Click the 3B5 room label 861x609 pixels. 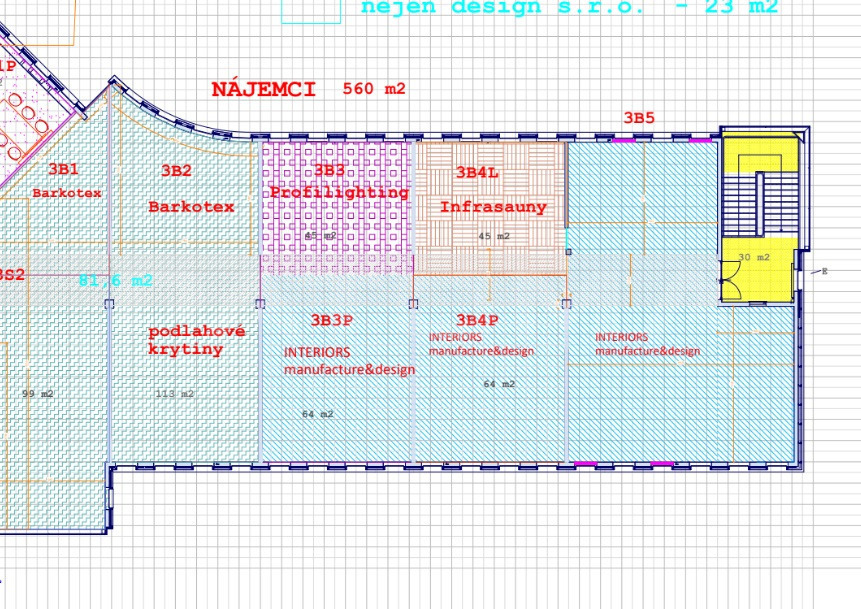tap(639, 118)
